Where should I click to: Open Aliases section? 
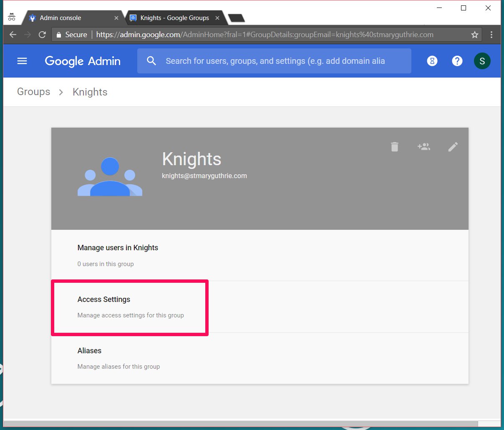[260, 358]
